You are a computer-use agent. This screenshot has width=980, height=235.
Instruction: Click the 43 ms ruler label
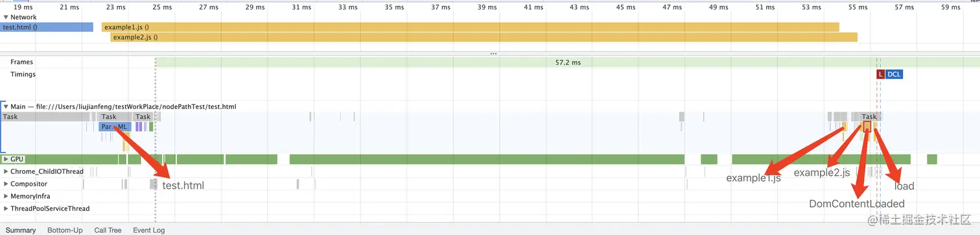click(x=579, y=7)
